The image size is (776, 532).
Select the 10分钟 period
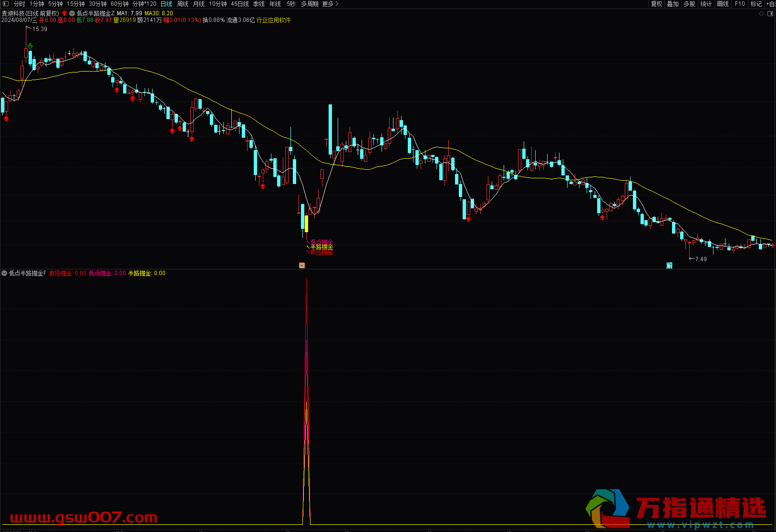click(218, 4)
